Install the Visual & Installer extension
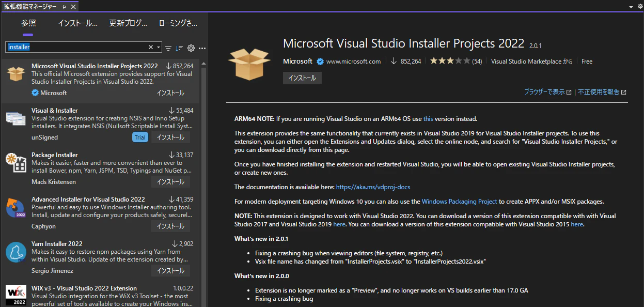The image size is (644, 307). [170, 137]
